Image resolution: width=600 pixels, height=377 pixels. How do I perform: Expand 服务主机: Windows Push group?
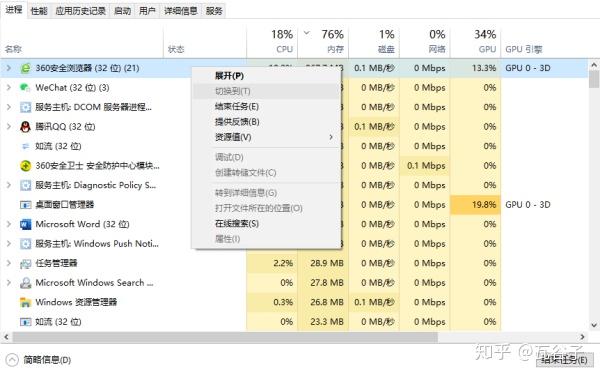(x=8, y=244)
